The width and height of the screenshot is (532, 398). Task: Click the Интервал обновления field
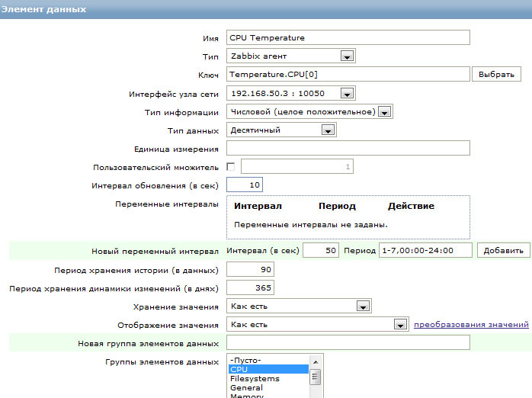click(245, 185)
